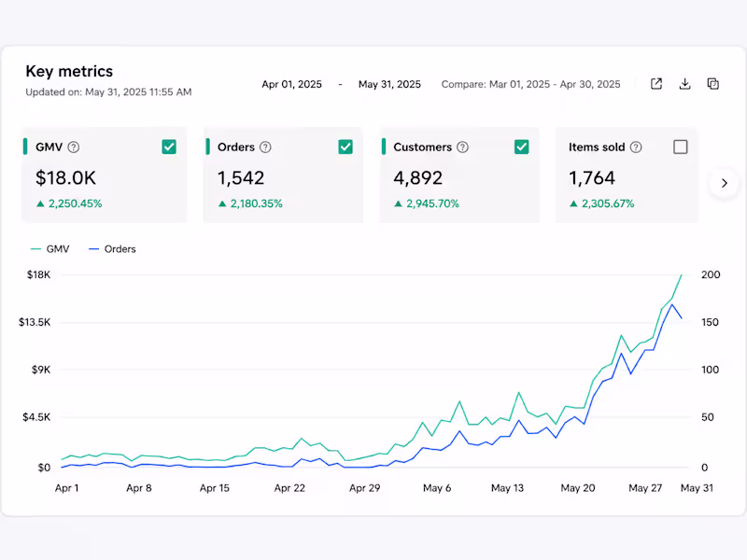The width and height of the screenshot is (747, 560).
Task: Open Key metrics in a new window icon
Action: [656, 84]
